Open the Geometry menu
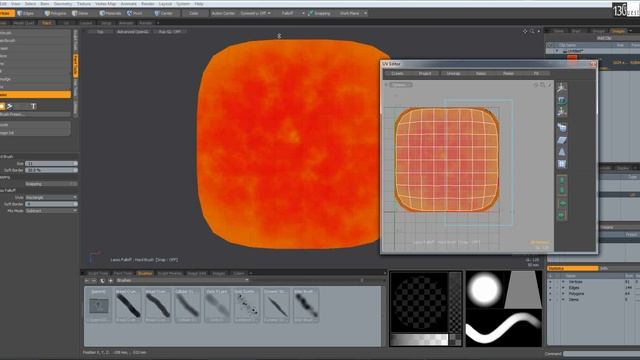The width and height of the screenshot is (640, 360). coord(63,4)
